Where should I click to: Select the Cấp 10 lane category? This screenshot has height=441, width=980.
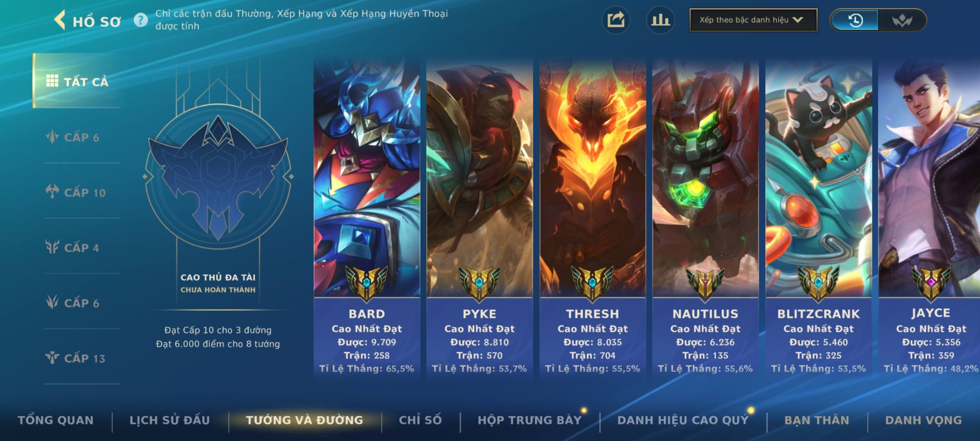[76, 192]
